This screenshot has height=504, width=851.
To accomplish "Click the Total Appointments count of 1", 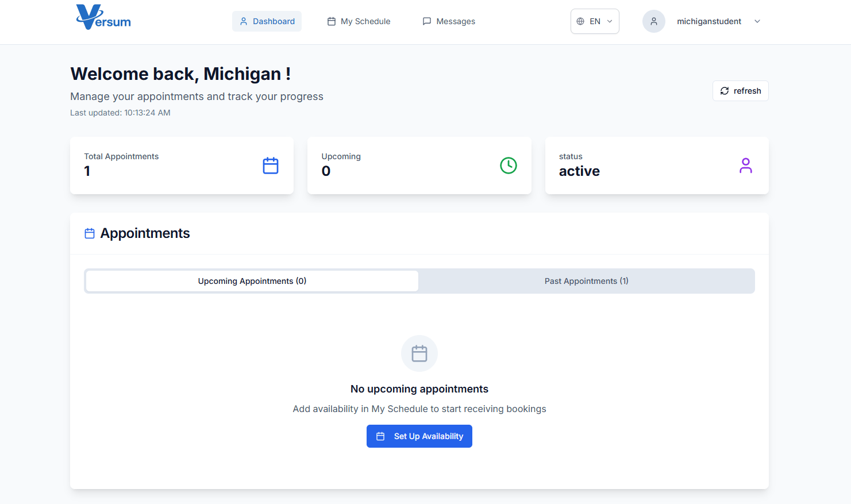I will point(87,171).
